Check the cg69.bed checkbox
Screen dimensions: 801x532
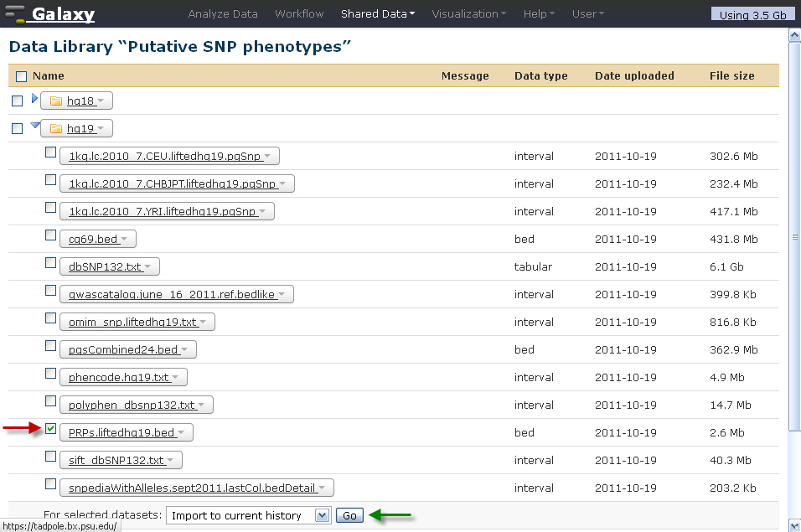(50, 235)
